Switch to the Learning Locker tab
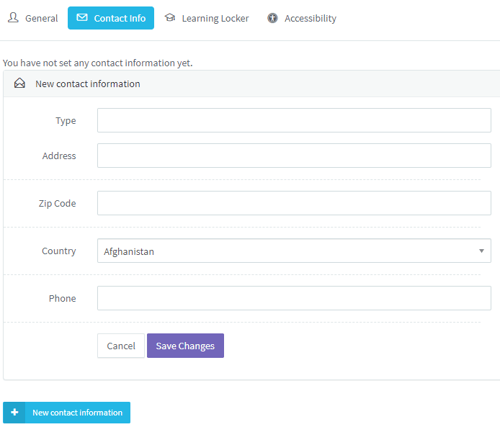This screenshot has height=427, width=500. point(207,18)
